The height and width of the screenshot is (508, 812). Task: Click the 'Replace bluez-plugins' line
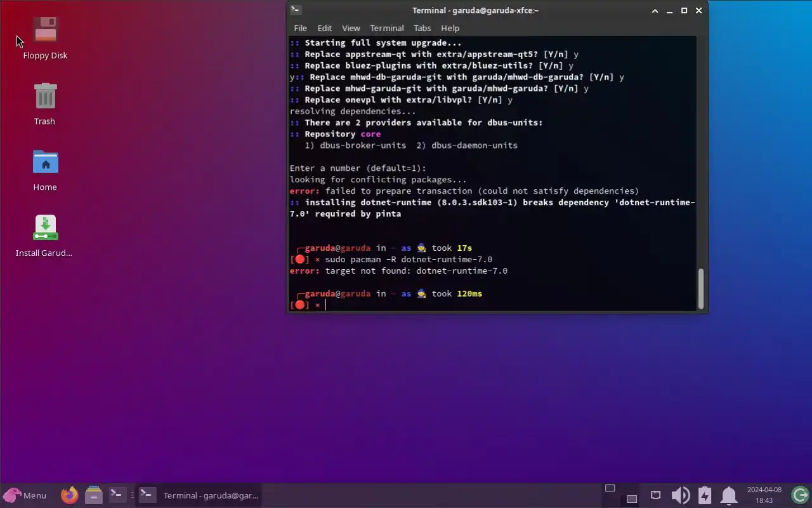[431, 65]
